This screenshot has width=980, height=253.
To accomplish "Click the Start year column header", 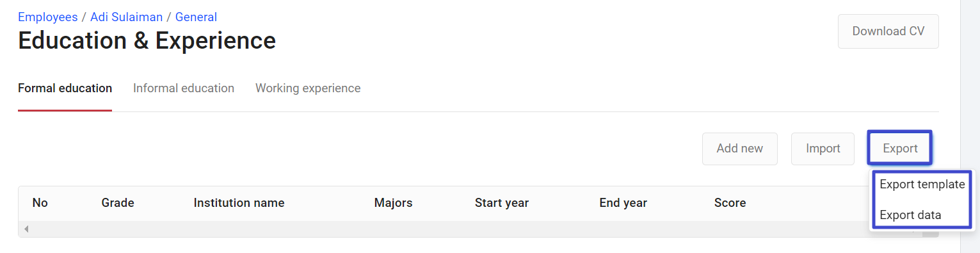I will pyautogui.click(x=502, y=203).
